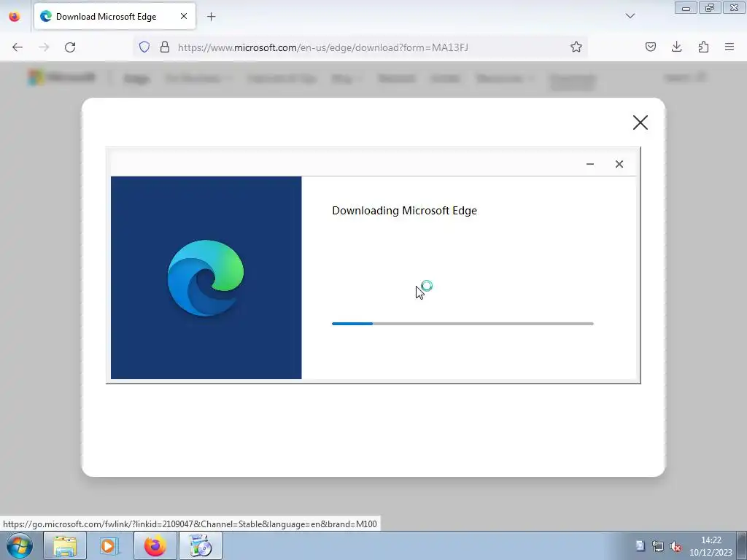Open the Windows Start menu
The height and width of the screenshot is (560, 747).
(x=20, y=545)
